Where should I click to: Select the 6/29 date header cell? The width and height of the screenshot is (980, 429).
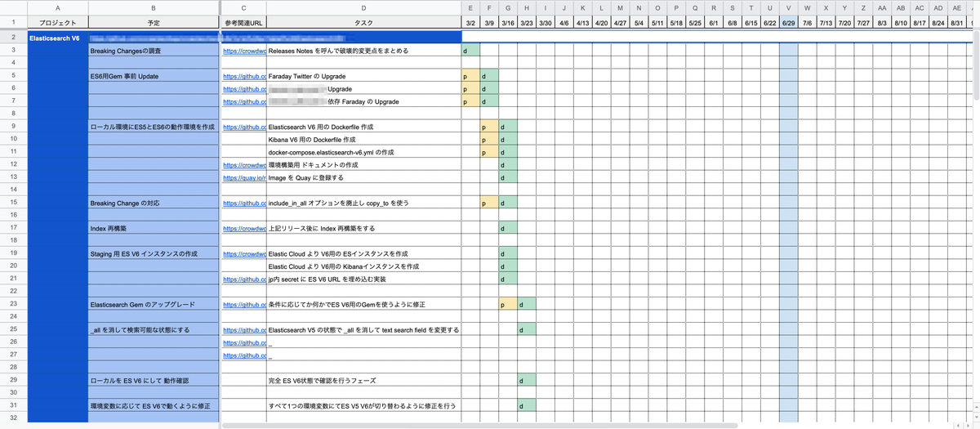click(788, 22)
